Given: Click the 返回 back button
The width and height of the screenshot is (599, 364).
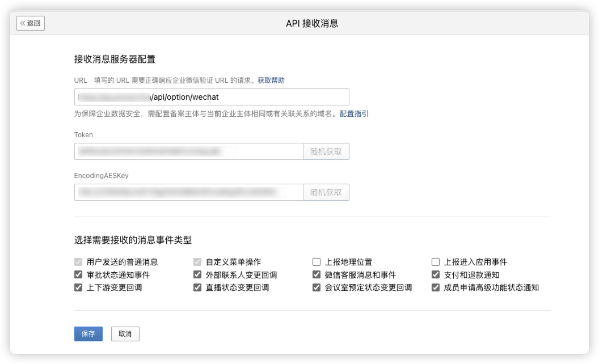Looking at the screenshot, I should (31, 23).
